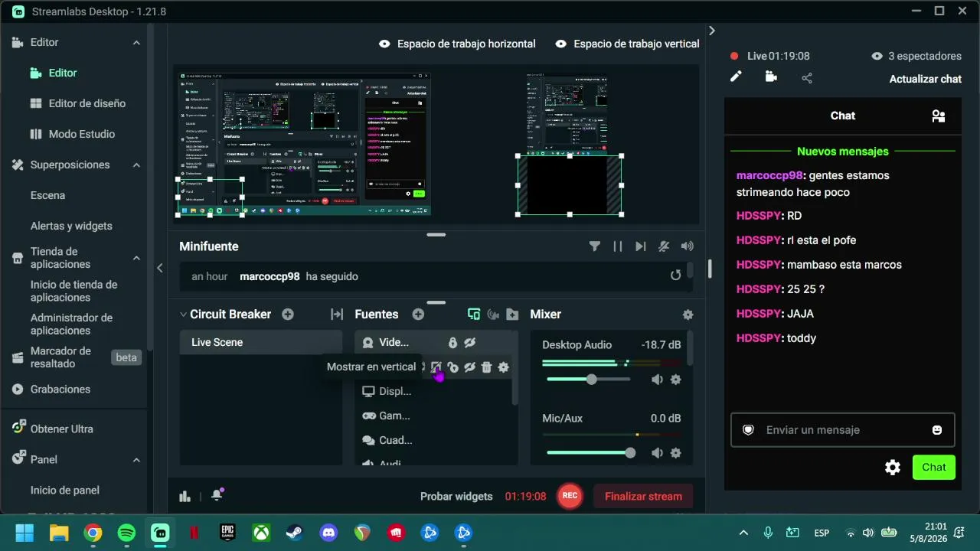Collapse the chat panel arrow
Screen dimensions: 980x551
[x=711, y=31]
